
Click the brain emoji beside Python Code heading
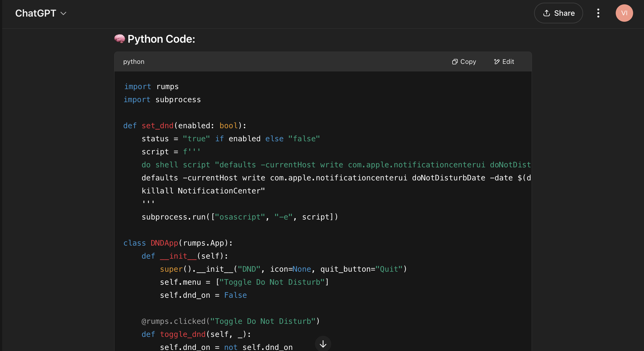tap(119, 39)
